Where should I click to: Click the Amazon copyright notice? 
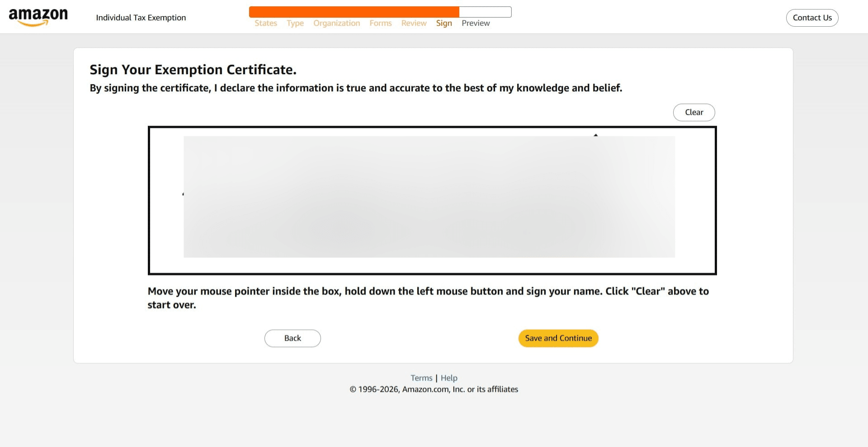(x=434, y=389)
